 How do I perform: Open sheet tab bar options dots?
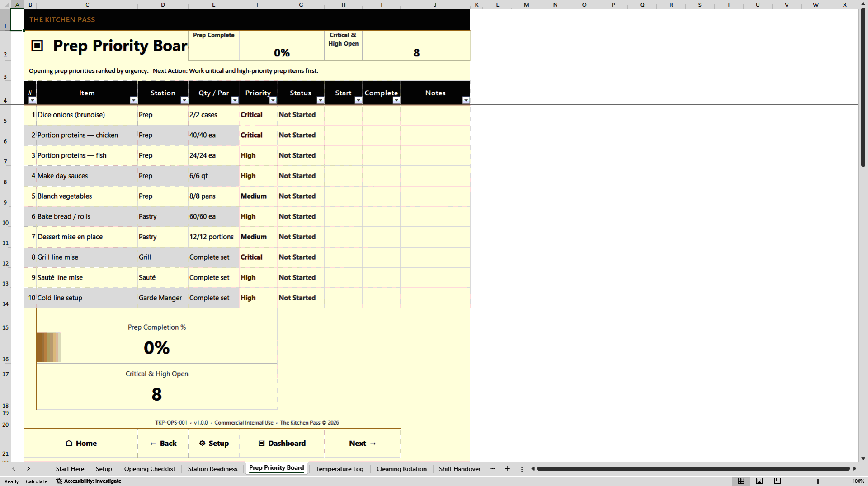522,469
